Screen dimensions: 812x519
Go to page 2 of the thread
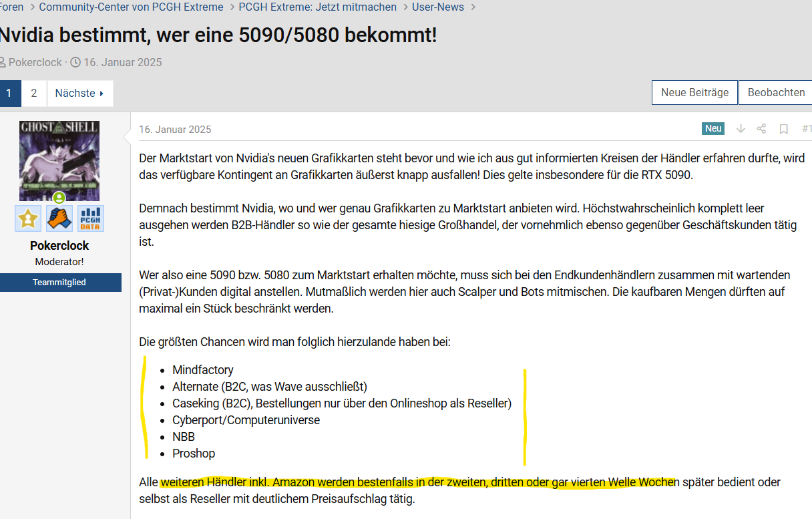(34, 93)
